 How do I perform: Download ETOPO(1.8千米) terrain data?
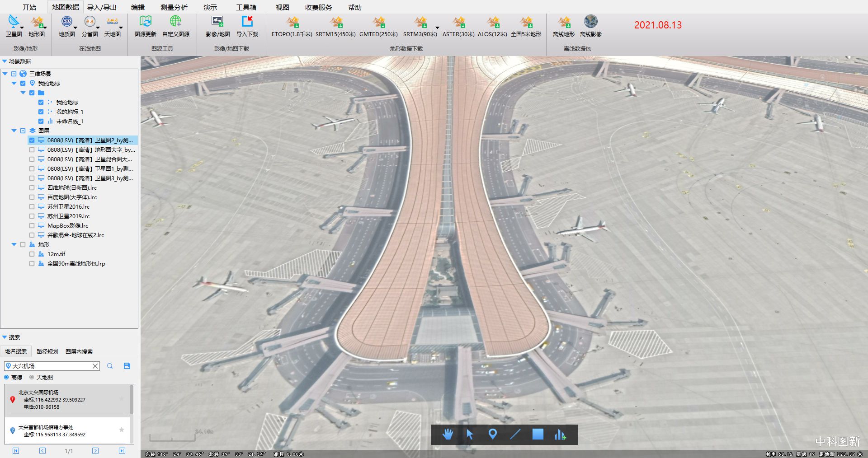292,26
